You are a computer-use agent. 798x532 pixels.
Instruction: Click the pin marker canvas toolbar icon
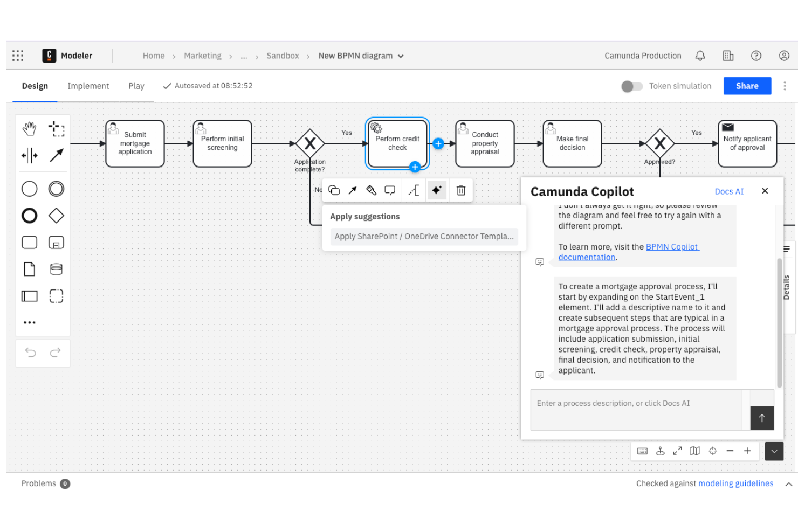tap(660, 451)
